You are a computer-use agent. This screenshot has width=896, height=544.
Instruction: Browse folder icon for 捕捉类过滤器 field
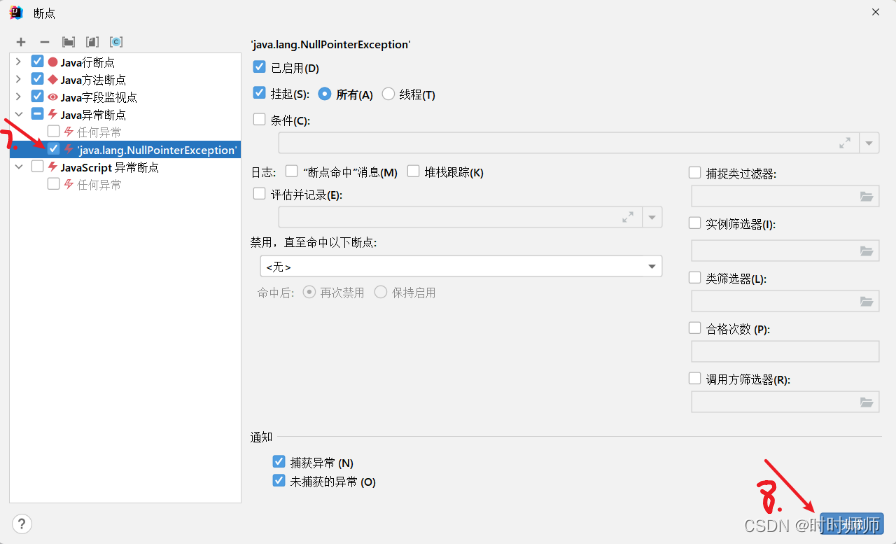click(x=866, y=197)
